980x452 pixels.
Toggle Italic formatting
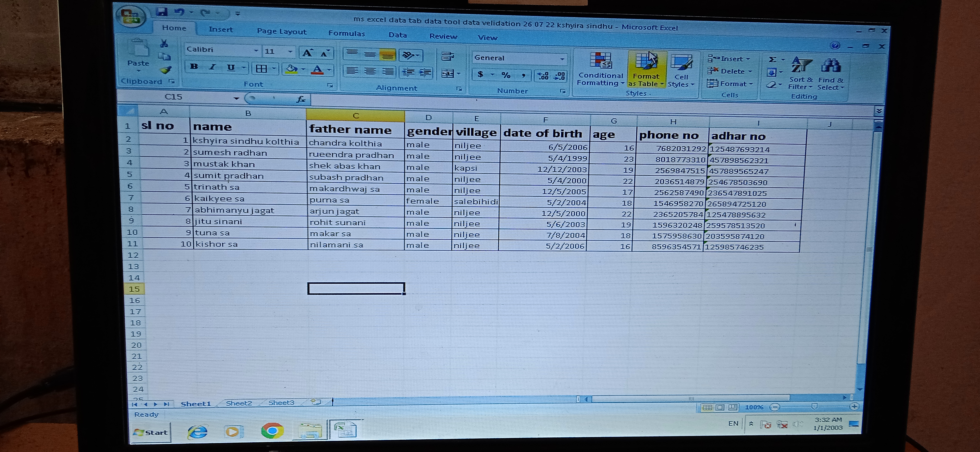click(x=212, y=67)
